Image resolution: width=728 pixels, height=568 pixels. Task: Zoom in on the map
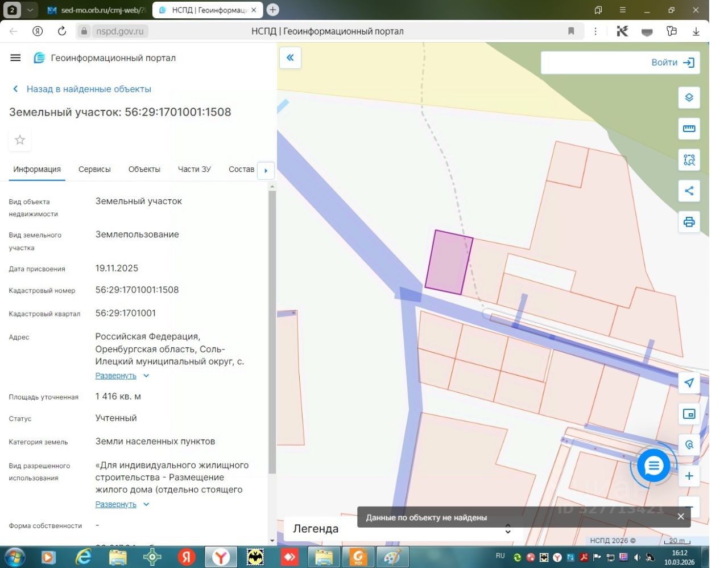tap(689, 476)
